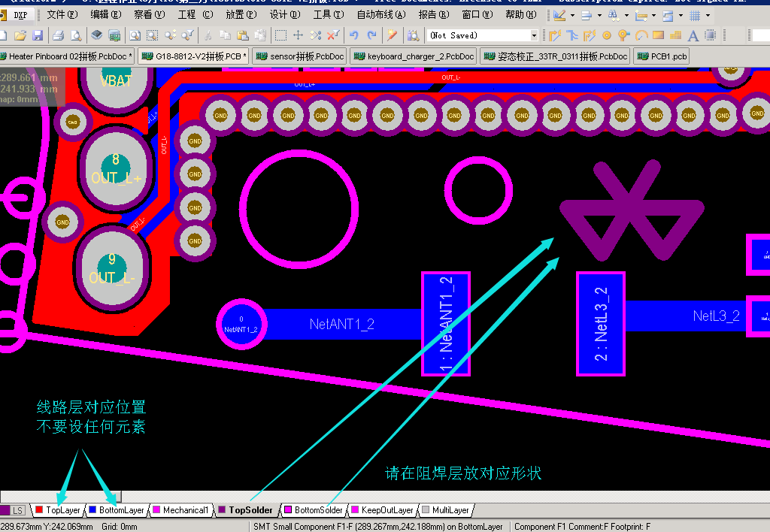Select the Place Via tool

[623, 35]
